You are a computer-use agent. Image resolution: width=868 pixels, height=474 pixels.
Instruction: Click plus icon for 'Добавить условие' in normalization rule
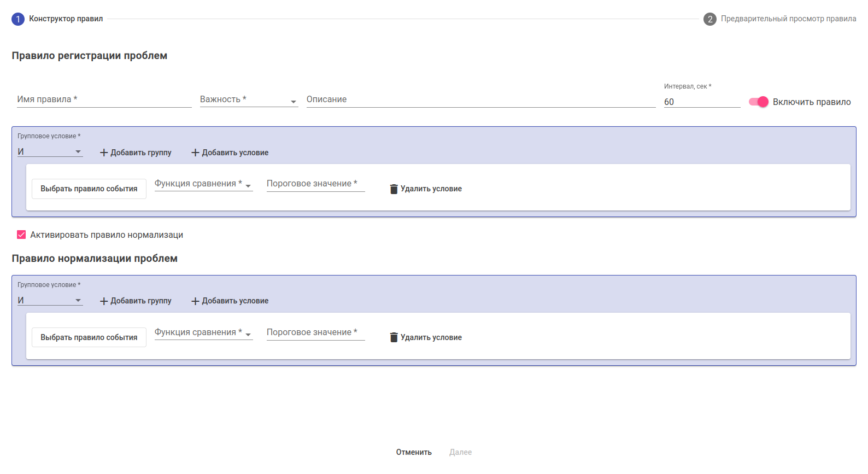(195, 301)
